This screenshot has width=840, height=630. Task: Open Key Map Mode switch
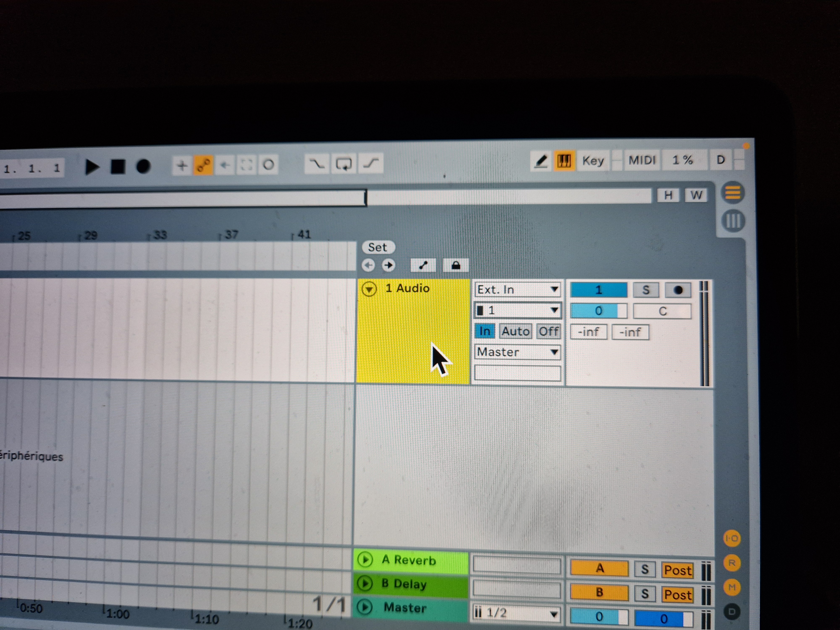[593, 161]
